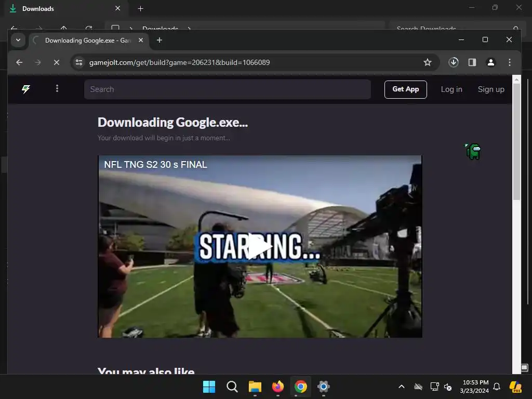Click the Downloading Google.exe heading
This screenshot has height=399, width=532.
click(172, 123)
